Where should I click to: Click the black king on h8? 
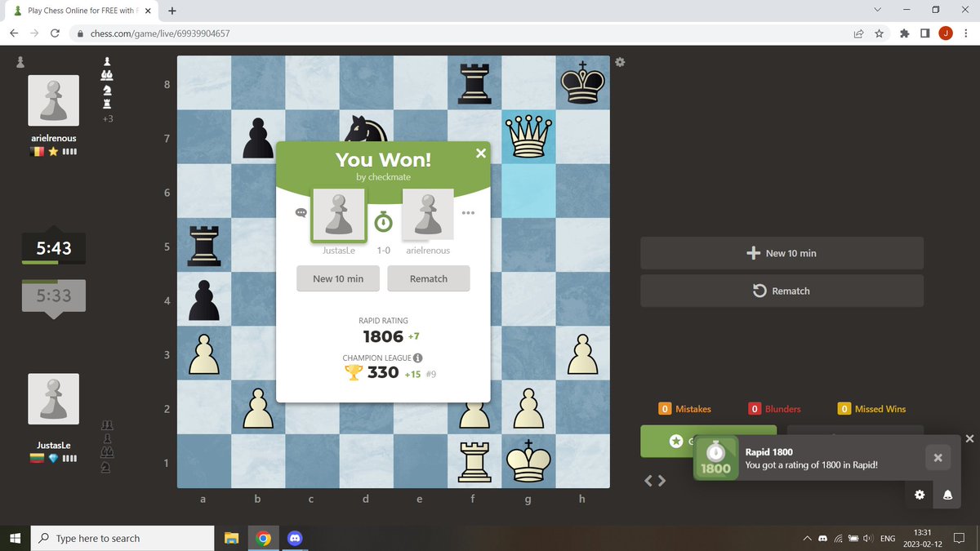click(x=582, y=82)
